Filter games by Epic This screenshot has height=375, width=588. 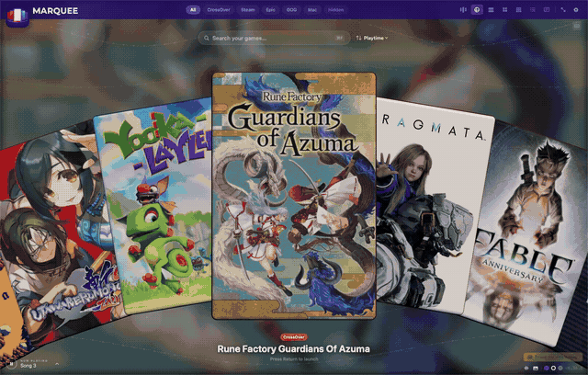[x=270, y=10]
